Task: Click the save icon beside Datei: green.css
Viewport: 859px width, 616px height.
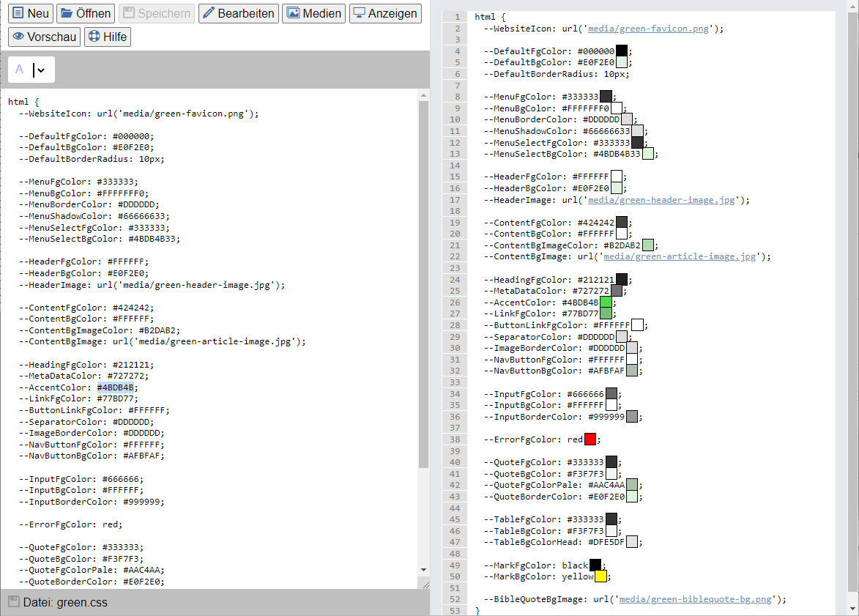Action: pyautogui.click(x=14, y=602)
